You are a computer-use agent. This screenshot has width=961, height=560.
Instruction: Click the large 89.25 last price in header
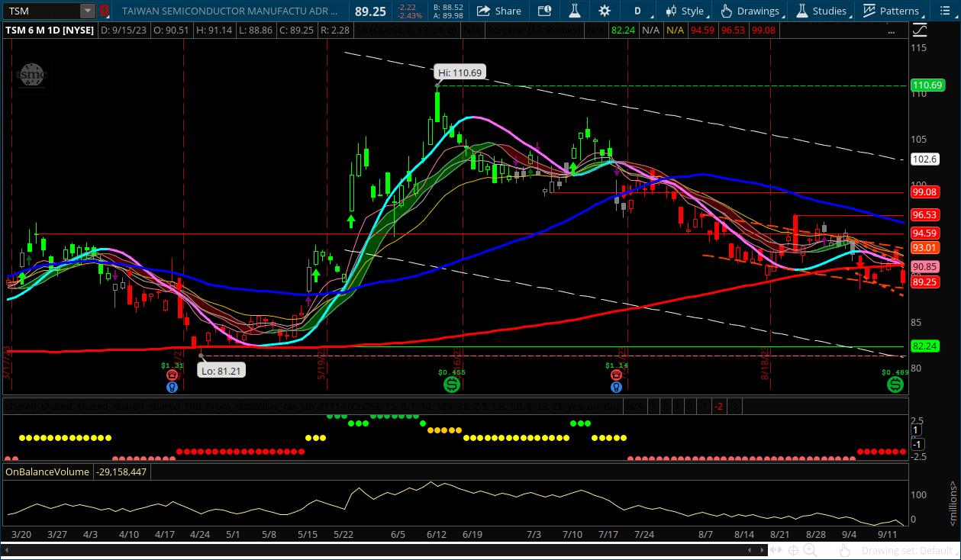(370, 11)
